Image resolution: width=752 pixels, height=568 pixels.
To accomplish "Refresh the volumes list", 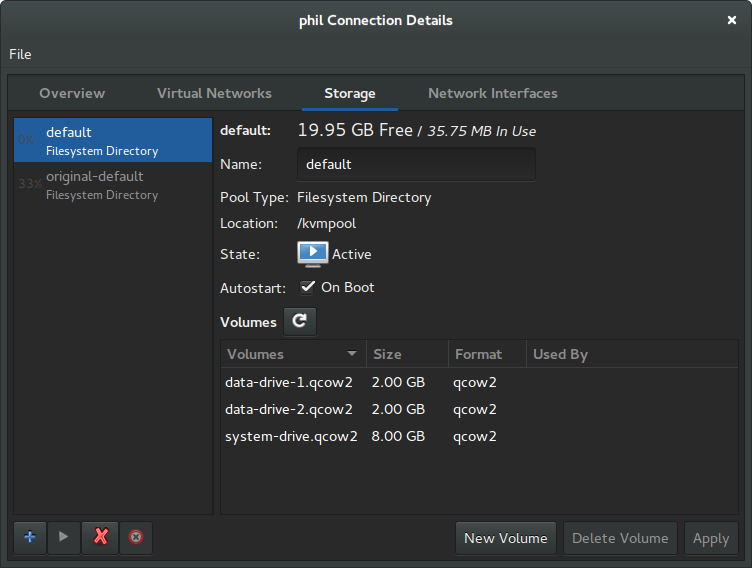I will 300,321.
